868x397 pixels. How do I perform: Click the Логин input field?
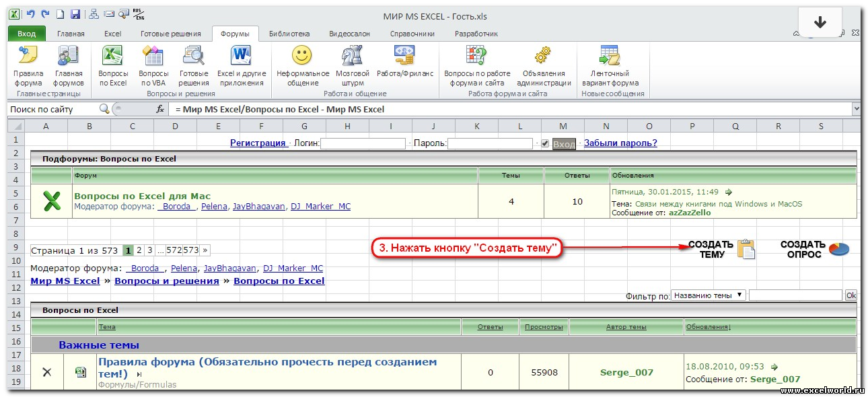pyautogui.click(x=363, y=143)
